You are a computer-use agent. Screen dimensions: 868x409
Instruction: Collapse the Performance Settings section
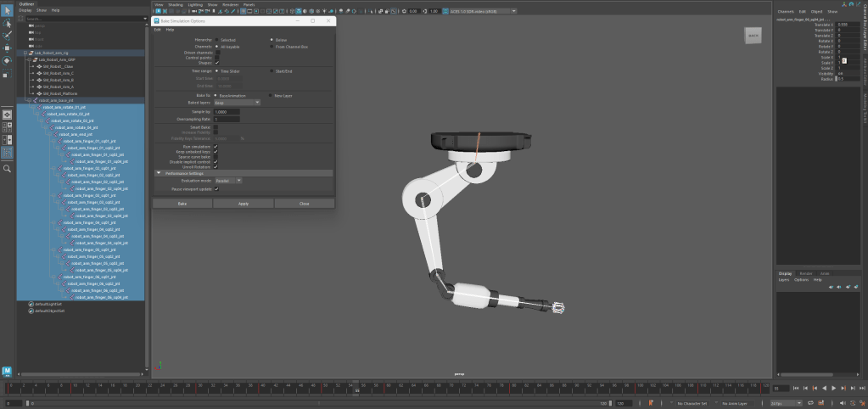pyautogui.click(x=158, y=172)
